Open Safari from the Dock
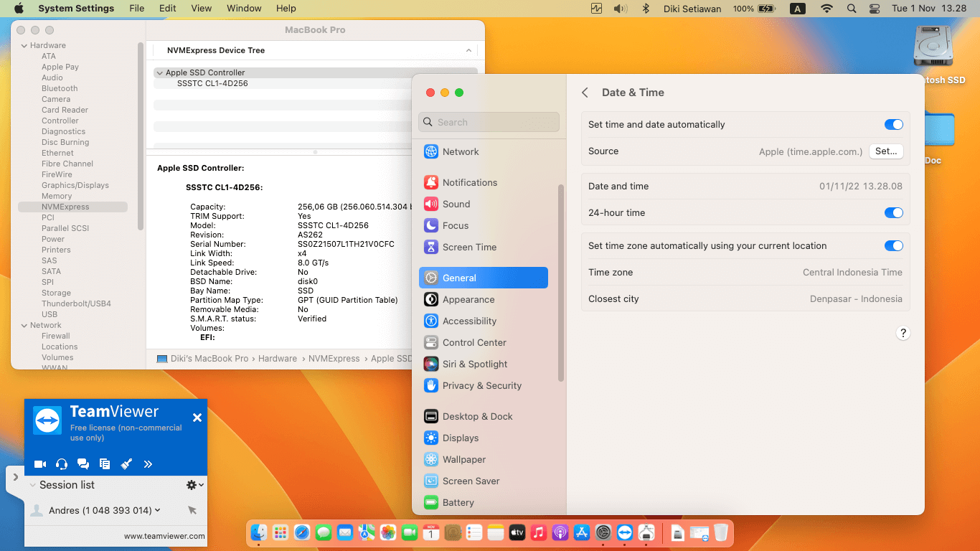Viewport: 980px width, 551px height. pos(302,532)
